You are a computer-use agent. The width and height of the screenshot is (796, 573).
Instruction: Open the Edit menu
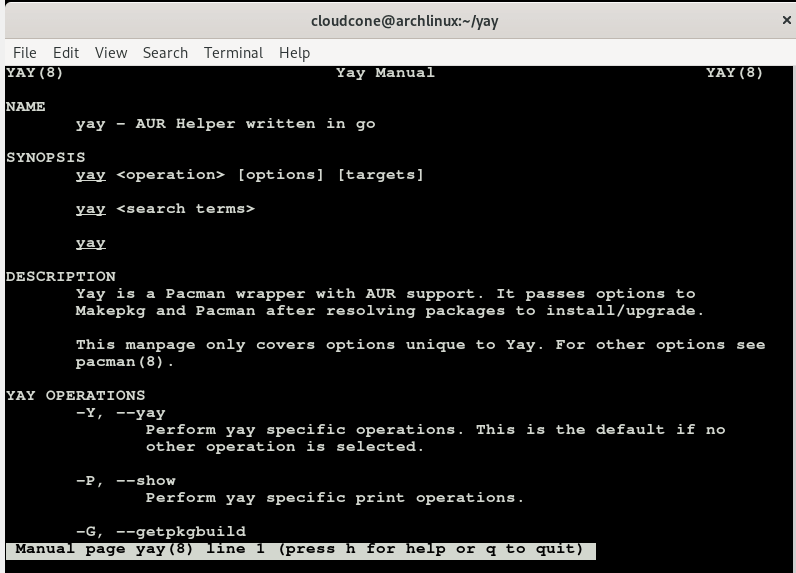(66, 53)
